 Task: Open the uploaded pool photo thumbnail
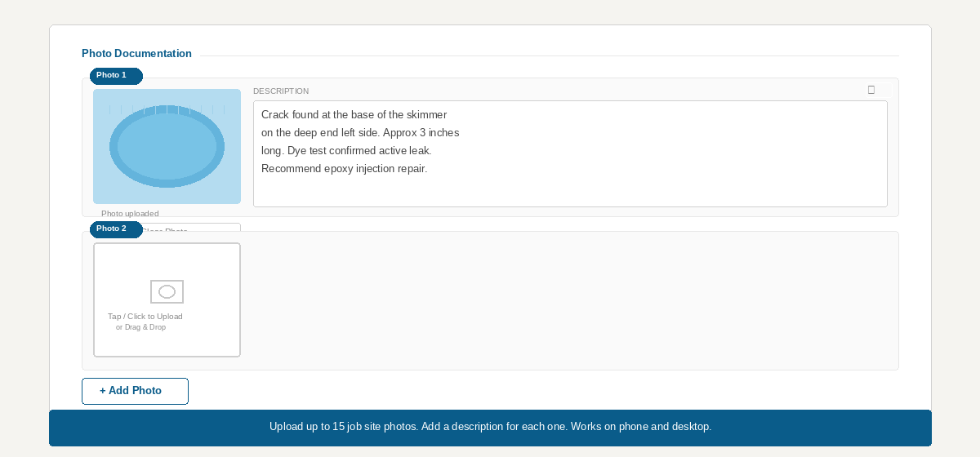pos(167,146)
